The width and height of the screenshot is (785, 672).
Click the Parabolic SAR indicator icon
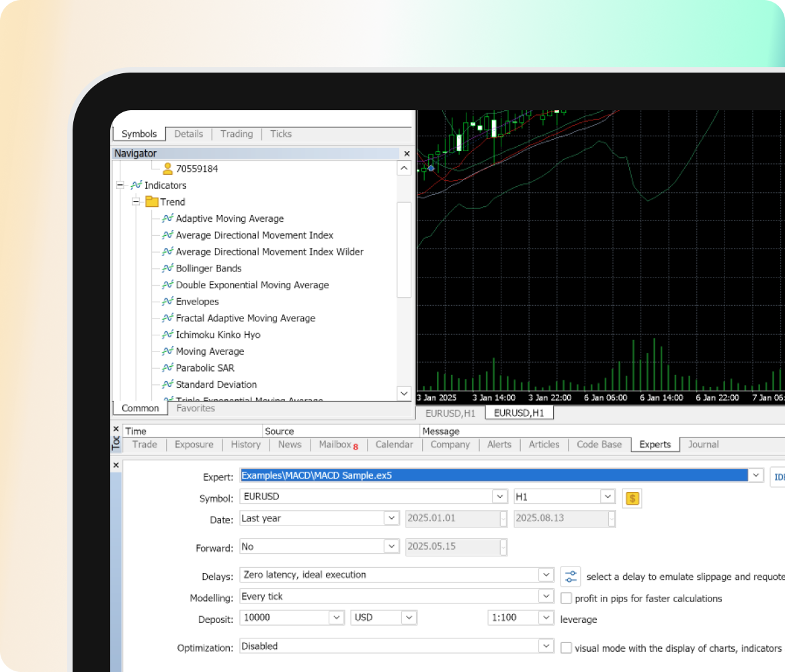click(167, 368)
